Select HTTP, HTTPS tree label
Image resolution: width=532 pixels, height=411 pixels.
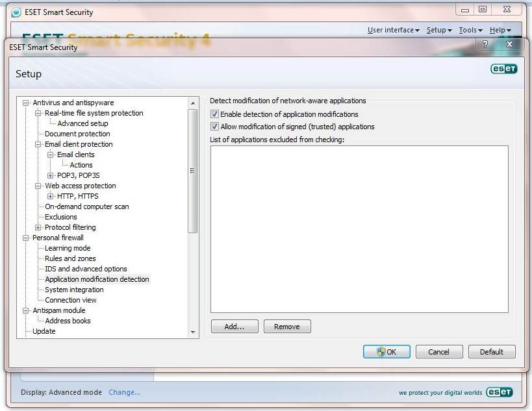[x=78, y=196]
